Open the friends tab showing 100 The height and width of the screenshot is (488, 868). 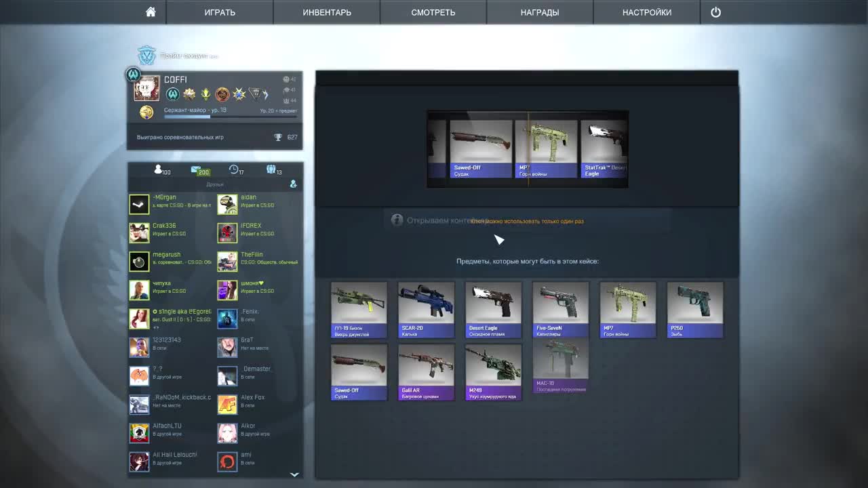click(162, 169)
